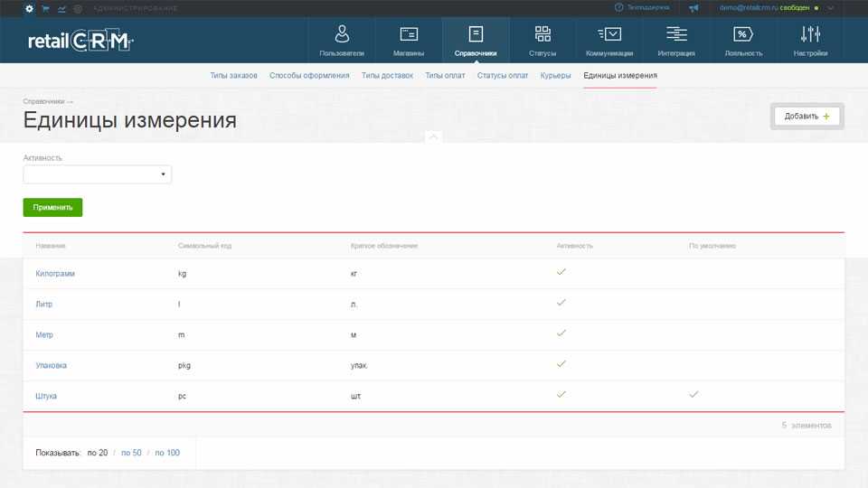This screenshot has width=868, height=488.
Task: Open the Упаковка unit
Action: pyautogui.click(x=51, y=365)
